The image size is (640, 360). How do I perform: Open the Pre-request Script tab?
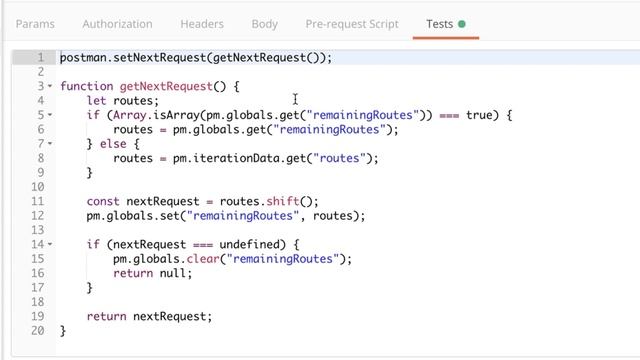coord(352,24)
